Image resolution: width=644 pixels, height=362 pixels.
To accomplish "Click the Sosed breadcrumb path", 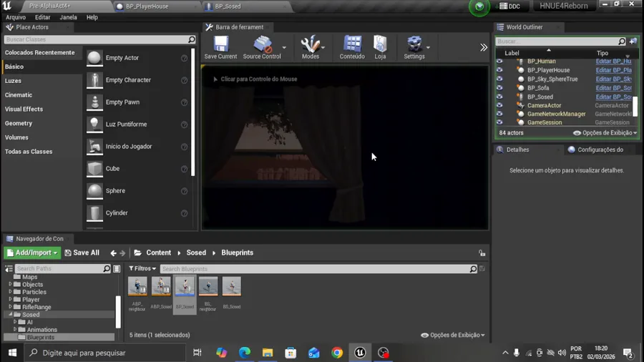I will [196, 253].
